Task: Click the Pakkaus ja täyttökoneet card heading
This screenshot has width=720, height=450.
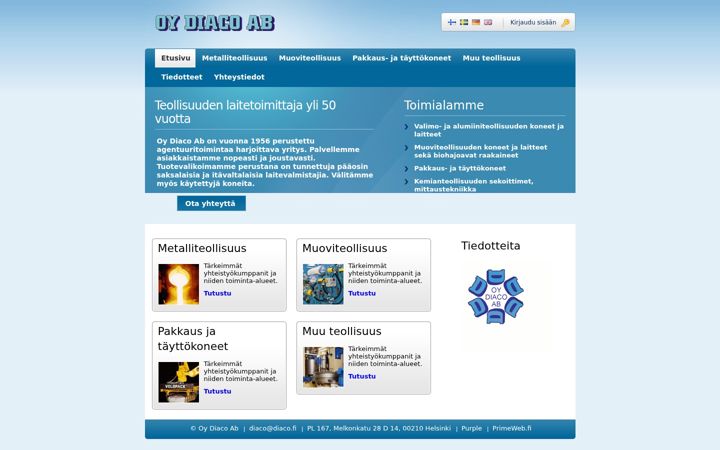Action: (193, 339)
